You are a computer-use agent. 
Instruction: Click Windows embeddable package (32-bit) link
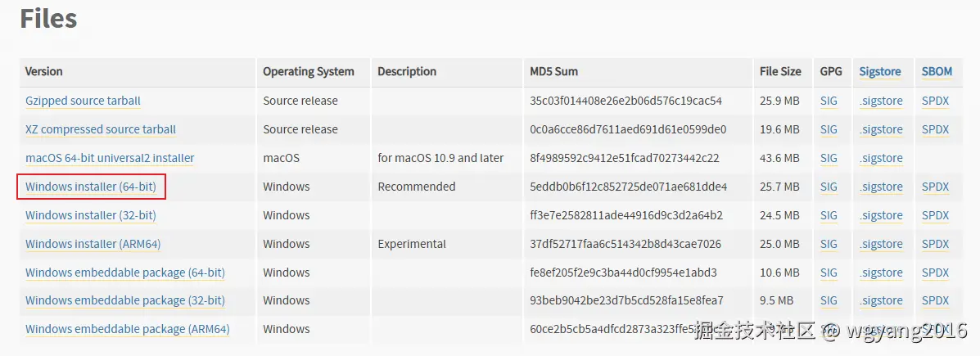[124, 300]
